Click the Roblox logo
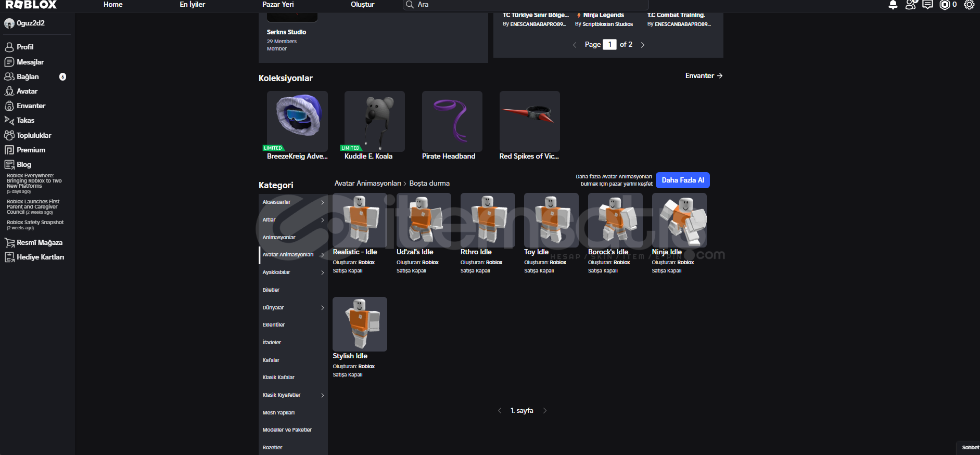Viewport: 980px width, 455px height. click(x=31, y=5)
